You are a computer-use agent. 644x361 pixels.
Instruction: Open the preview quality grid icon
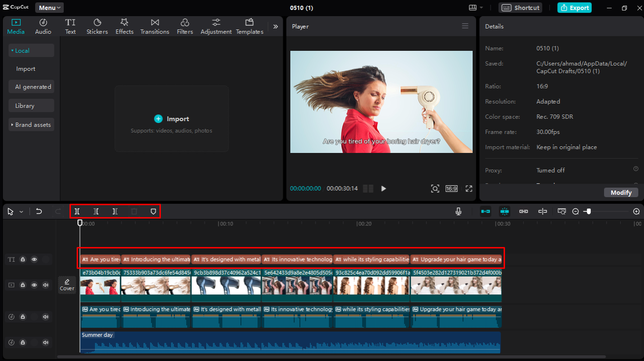click(368, 189)
